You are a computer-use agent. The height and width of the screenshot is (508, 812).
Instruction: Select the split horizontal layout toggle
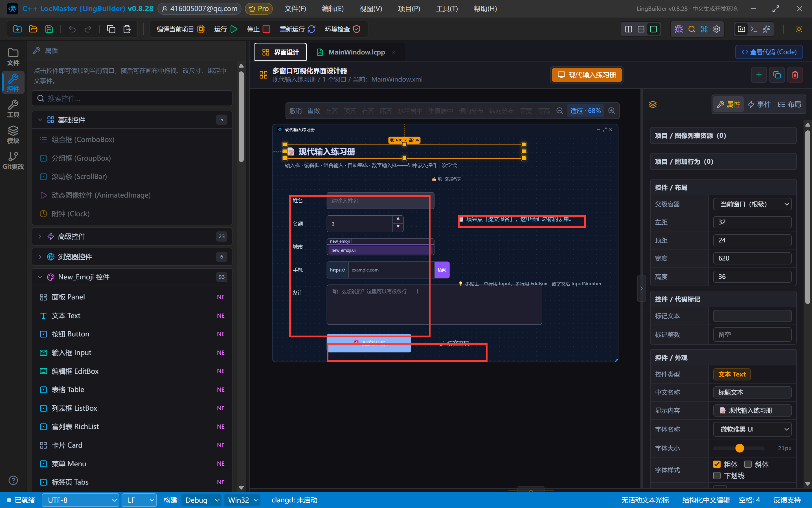(641, 29)
